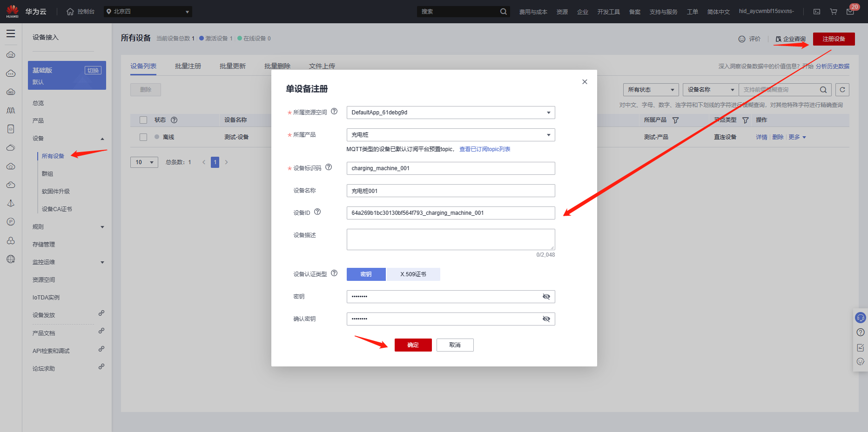
Task: Click filter icon on 节点类型 column
Action: [x=745, y=120]
